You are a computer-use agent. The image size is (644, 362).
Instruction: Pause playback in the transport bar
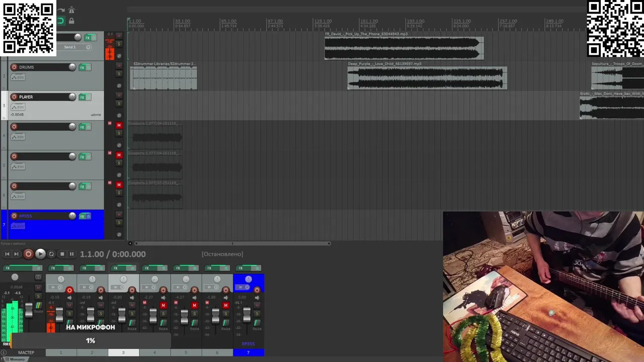71,254
